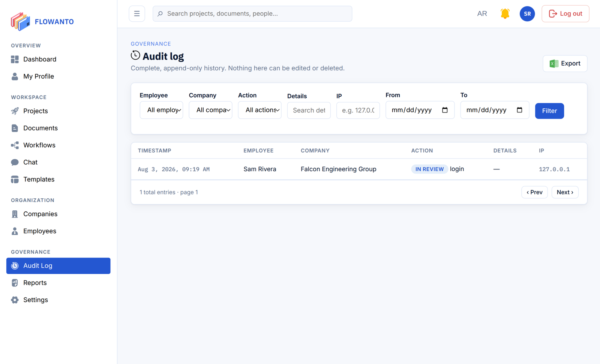Go to Next page of entries
Viewport: 600px width, 364px height.
(x=565, y=192)
